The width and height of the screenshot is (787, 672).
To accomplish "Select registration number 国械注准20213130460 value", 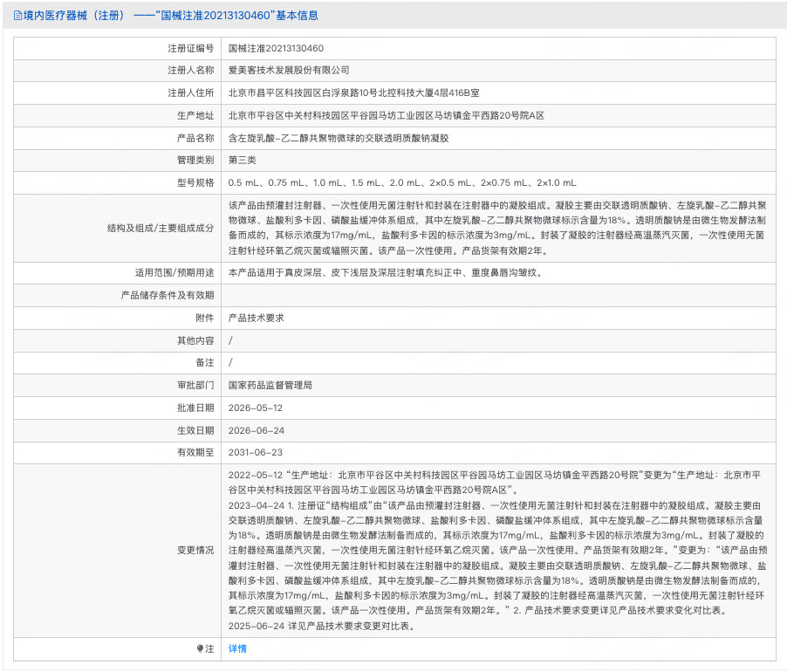I will pos(276,48).
